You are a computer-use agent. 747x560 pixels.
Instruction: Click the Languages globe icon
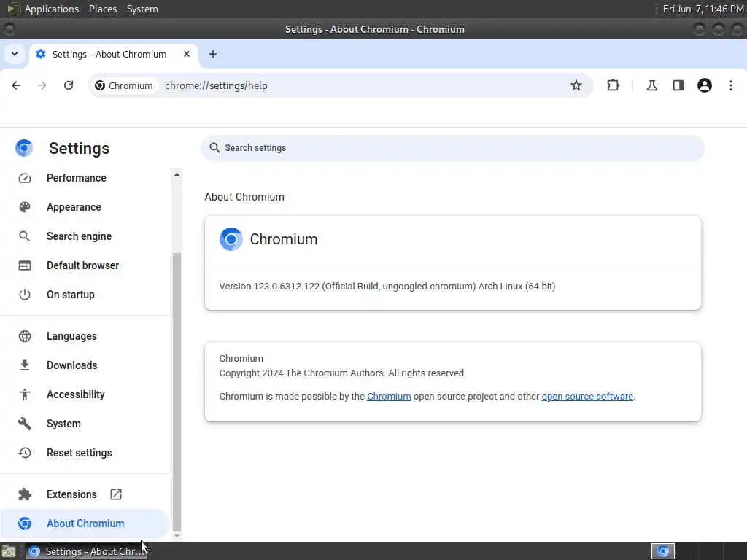(25, 336)
